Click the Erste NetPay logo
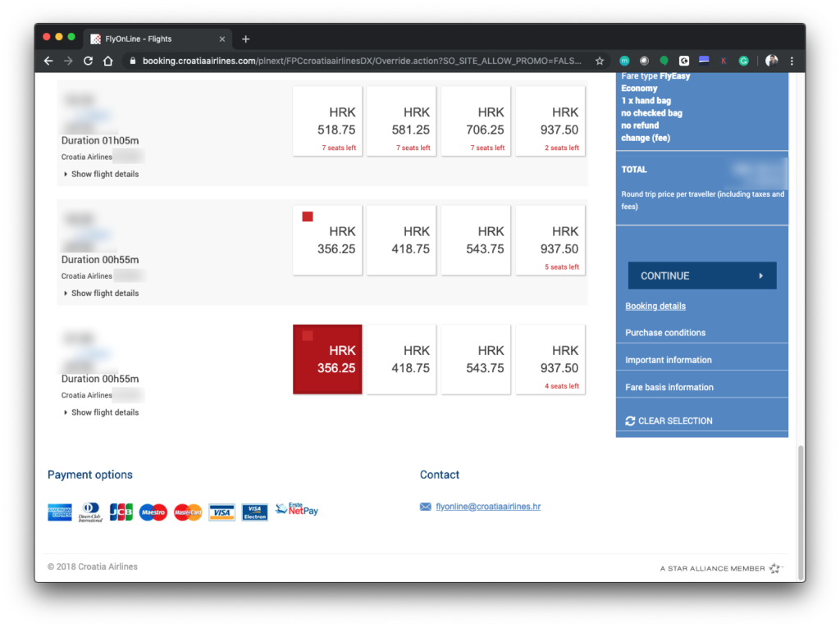Screen dimensions: 840x628 click(x=296, y=510)
